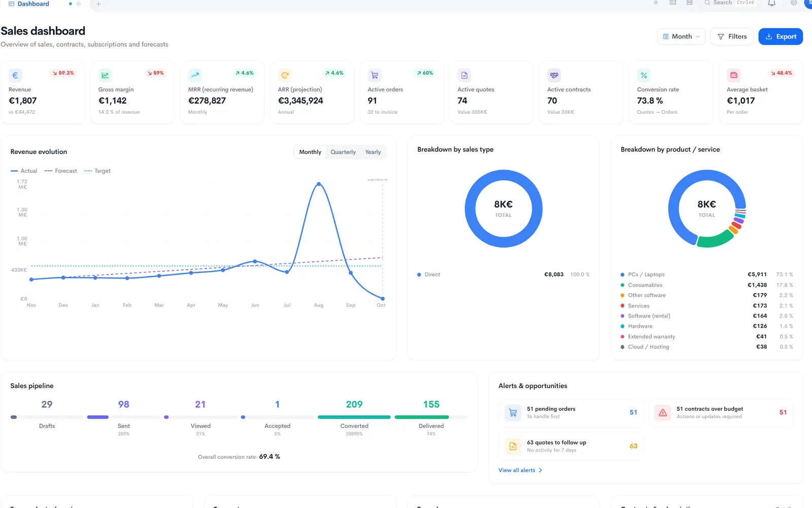The height and width of the screenshot is (508, 812).
Task: Click the plus icon to add tab
Action: (98, 4)
